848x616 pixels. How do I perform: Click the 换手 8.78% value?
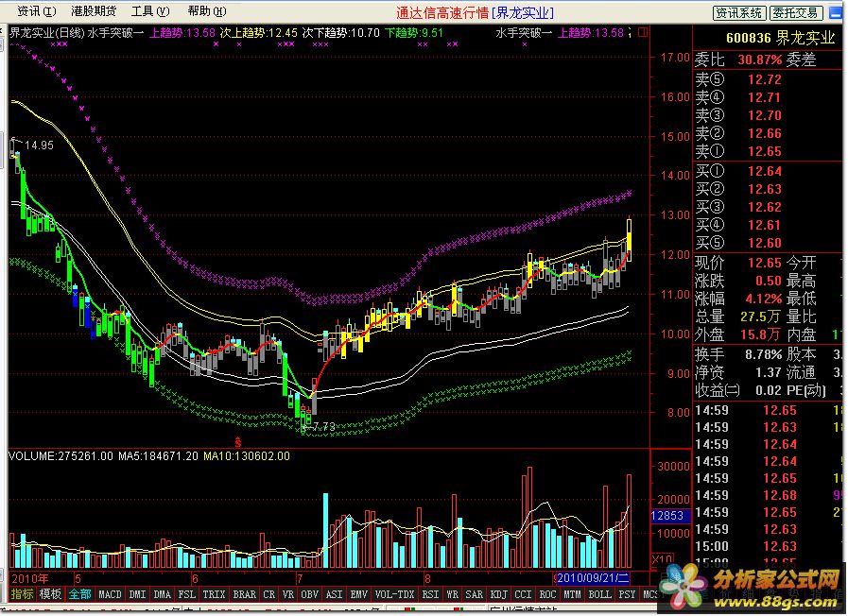pyautogui.click(x=763, y=354)
